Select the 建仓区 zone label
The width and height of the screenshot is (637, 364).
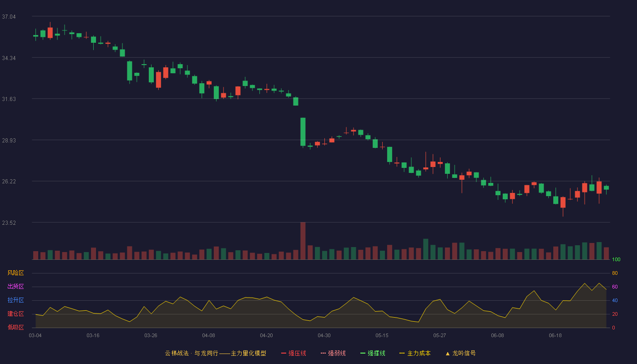coord(15,314)
